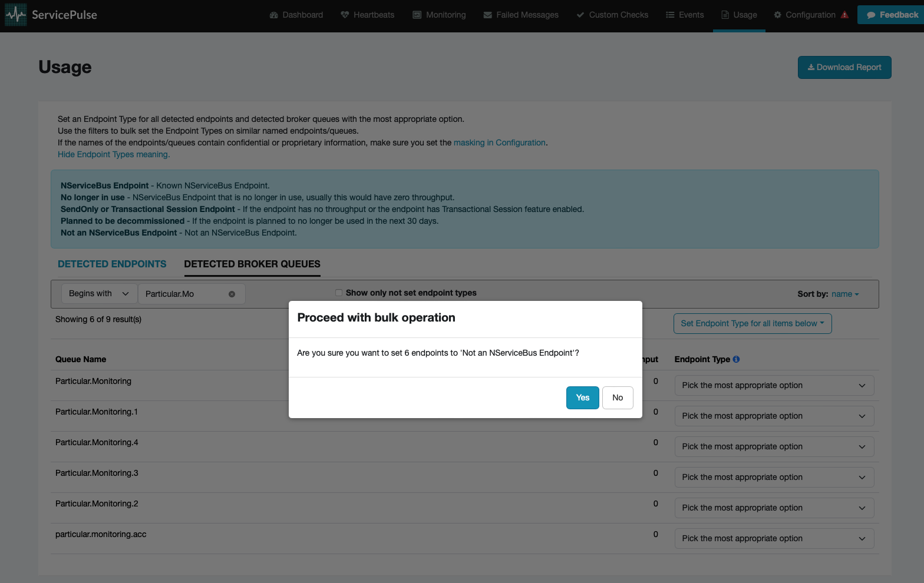
Task: Click Hide Endpoint Types meaning link
Action: coord(114,154)
